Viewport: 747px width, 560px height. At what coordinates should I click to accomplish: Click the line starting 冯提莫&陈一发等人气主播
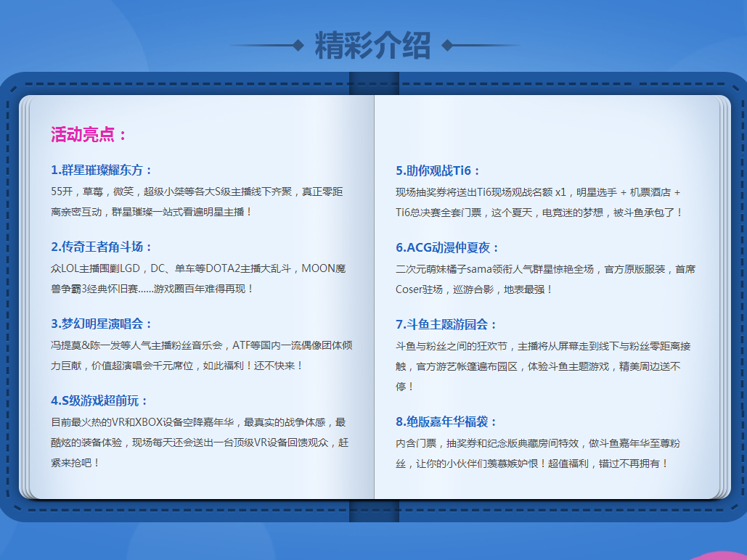pyautogui.click(x=202, y=345)
